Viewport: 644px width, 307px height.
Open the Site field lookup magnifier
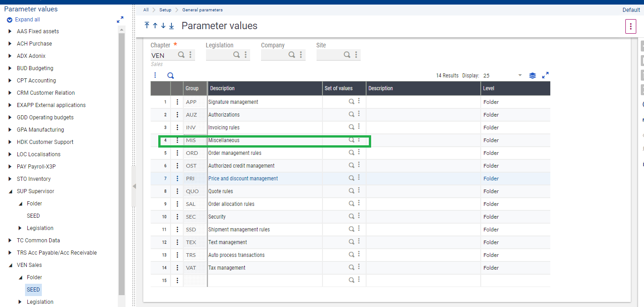pos(347,55)
